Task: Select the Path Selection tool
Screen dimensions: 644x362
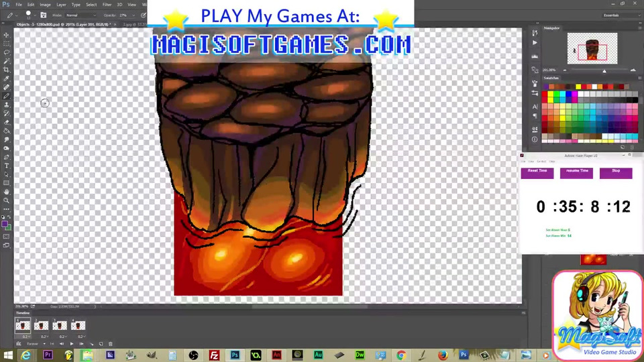Action: coord(6,174)
